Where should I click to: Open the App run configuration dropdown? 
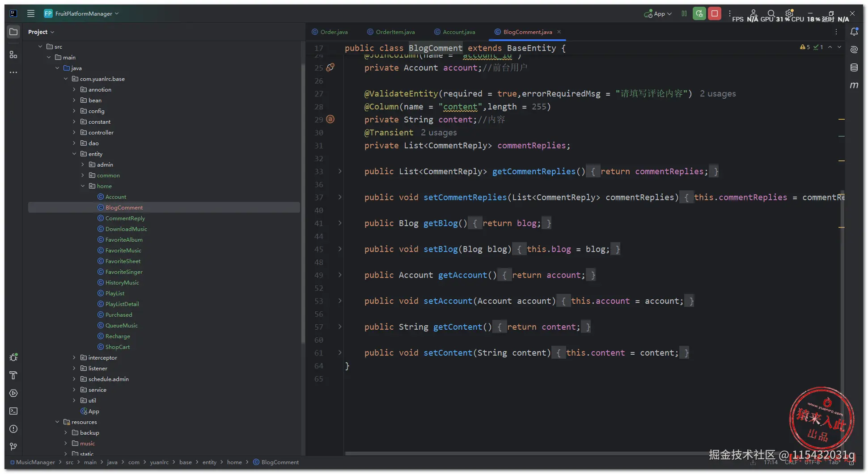point(658,14)
